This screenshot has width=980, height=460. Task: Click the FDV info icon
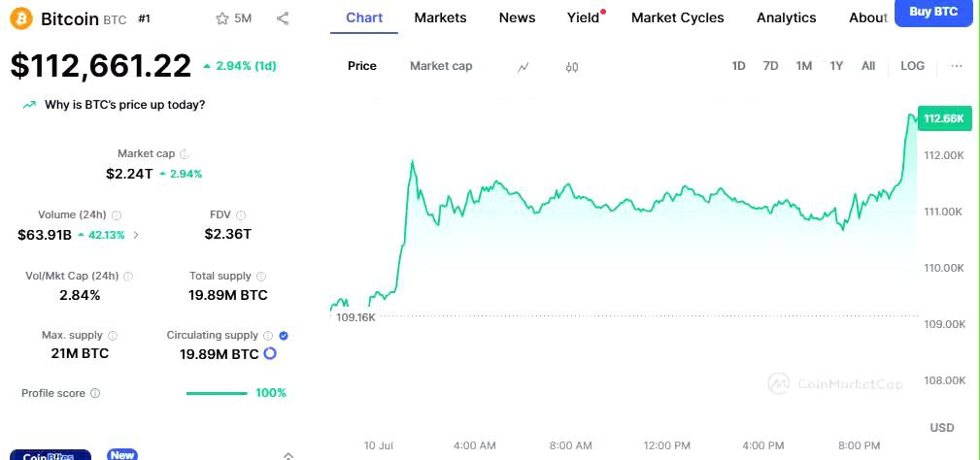pyautogui.click(x=241, y=215)
